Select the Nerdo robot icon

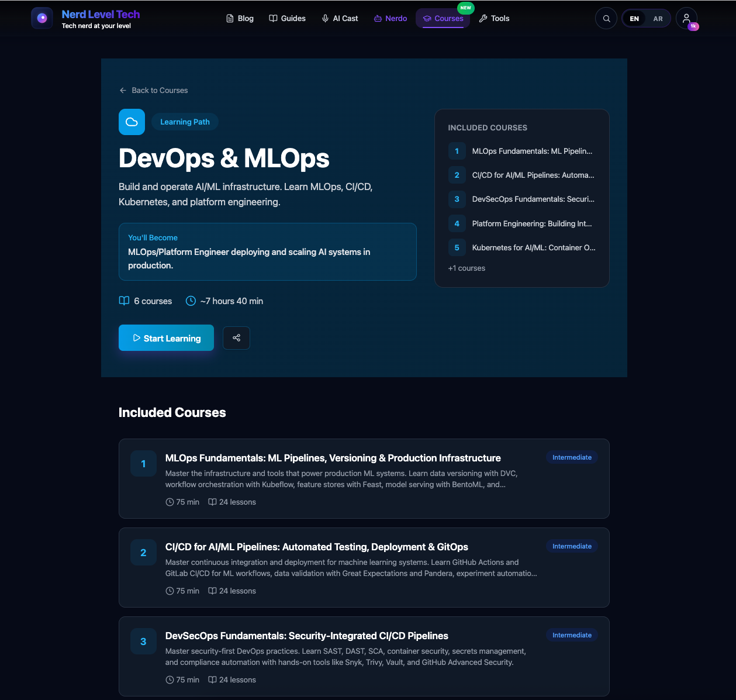[378, 18]
